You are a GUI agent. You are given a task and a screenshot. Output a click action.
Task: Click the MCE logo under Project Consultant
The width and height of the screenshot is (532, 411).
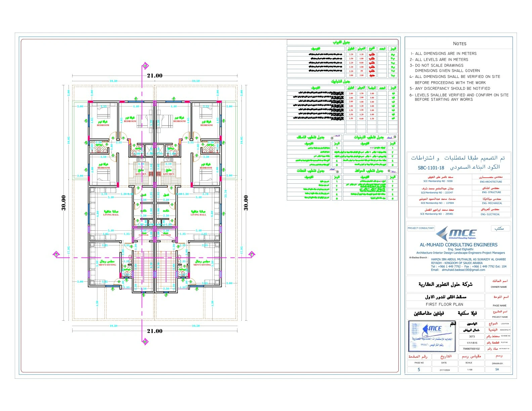(x=458, y=234)
